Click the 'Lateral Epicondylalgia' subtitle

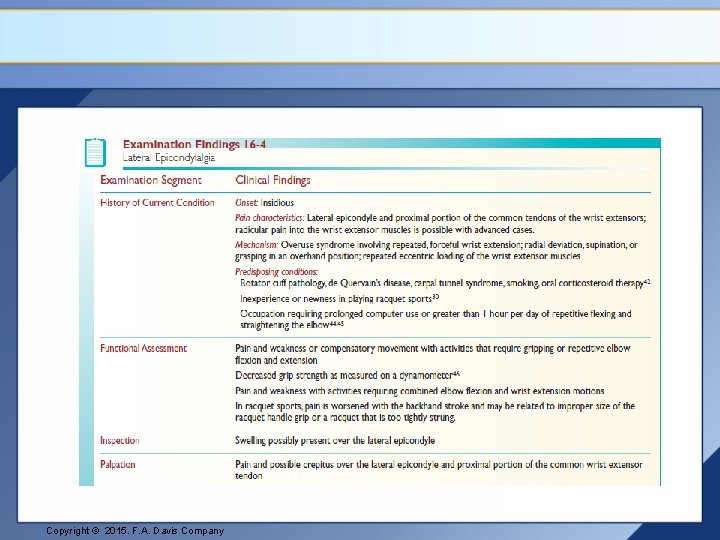169,158
